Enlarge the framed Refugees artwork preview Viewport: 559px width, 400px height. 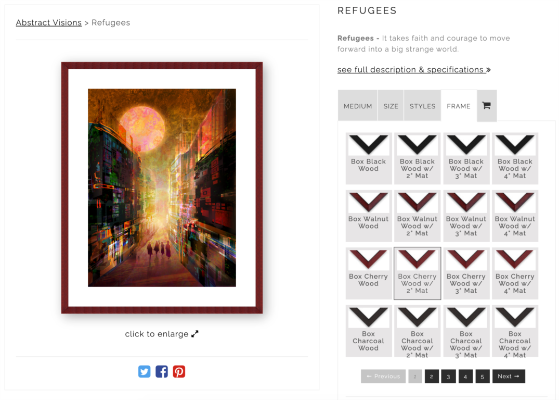coord(162,188)
